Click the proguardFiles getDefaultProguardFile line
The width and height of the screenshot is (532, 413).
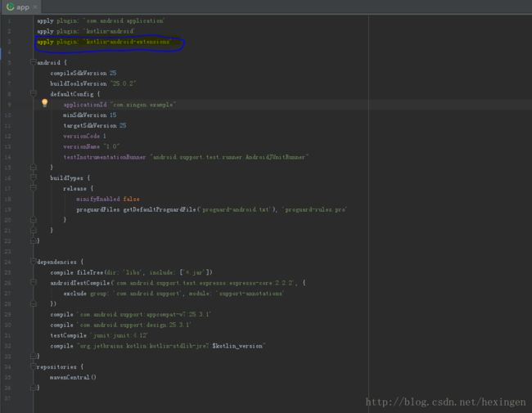point(211,209)
